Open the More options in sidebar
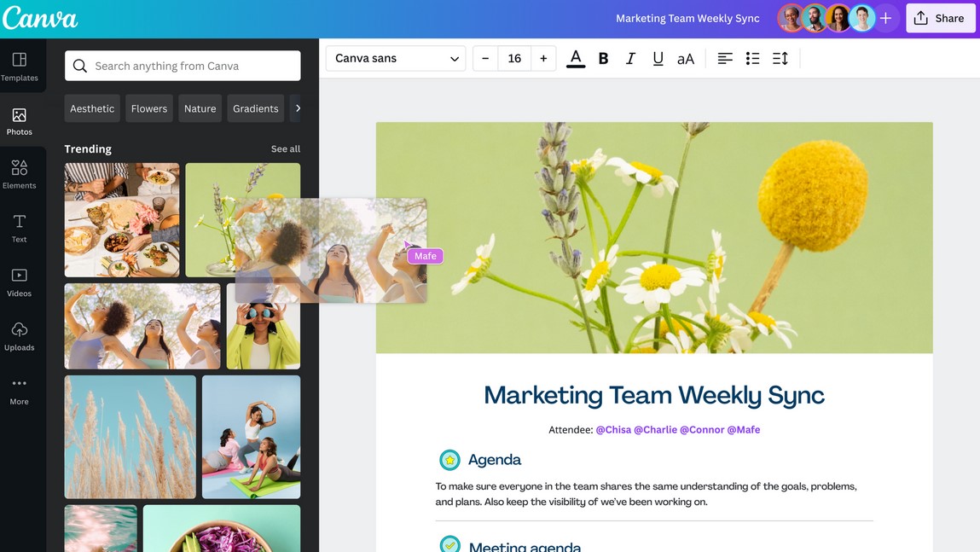Image resolution: width=980 pixels, height=552 pixels. click(20, 391)
